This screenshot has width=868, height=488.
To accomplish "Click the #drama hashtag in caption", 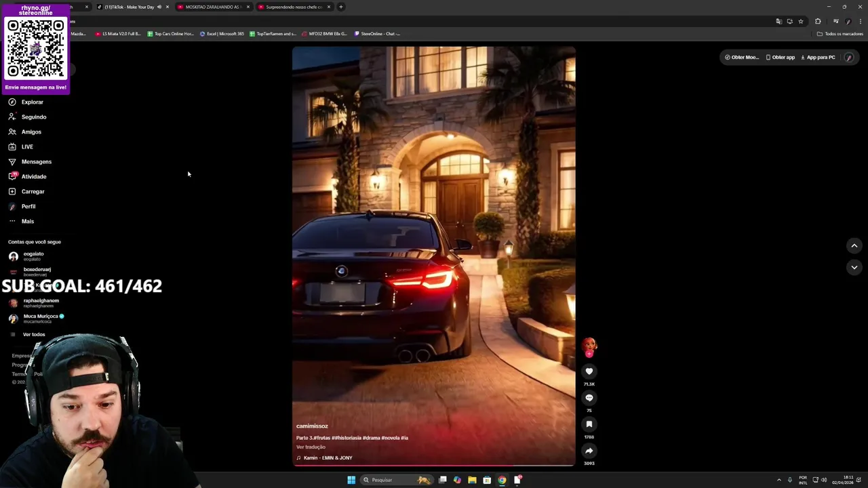I will [x=371, y=438].
